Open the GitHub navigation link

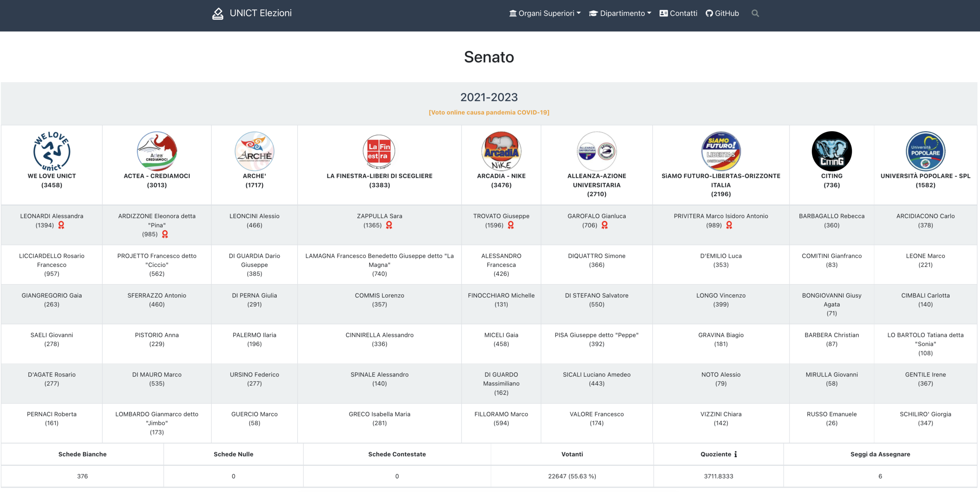tap(722, 13)
